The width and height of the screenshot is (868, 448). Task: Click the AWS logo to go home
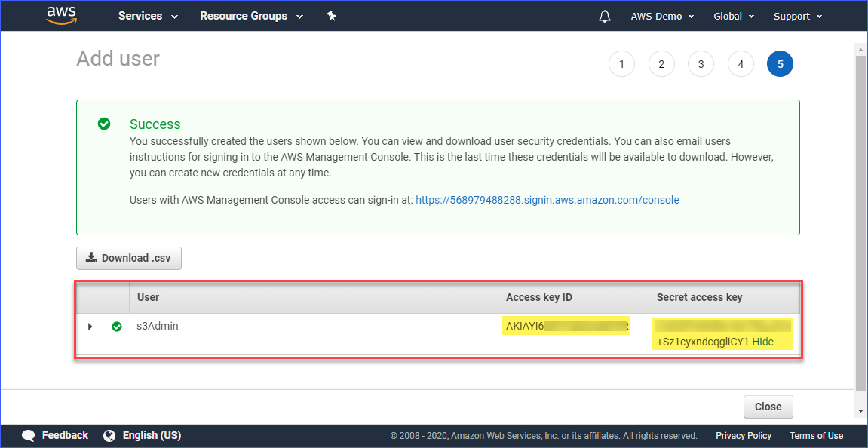point(61,15)
